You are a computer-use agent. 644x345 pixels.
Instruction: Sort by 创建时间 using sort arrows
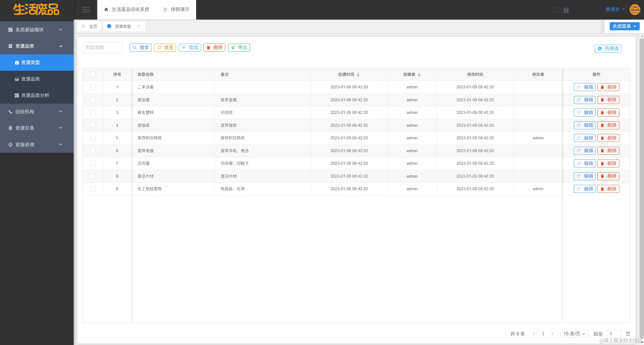click(x=358, y=74)
